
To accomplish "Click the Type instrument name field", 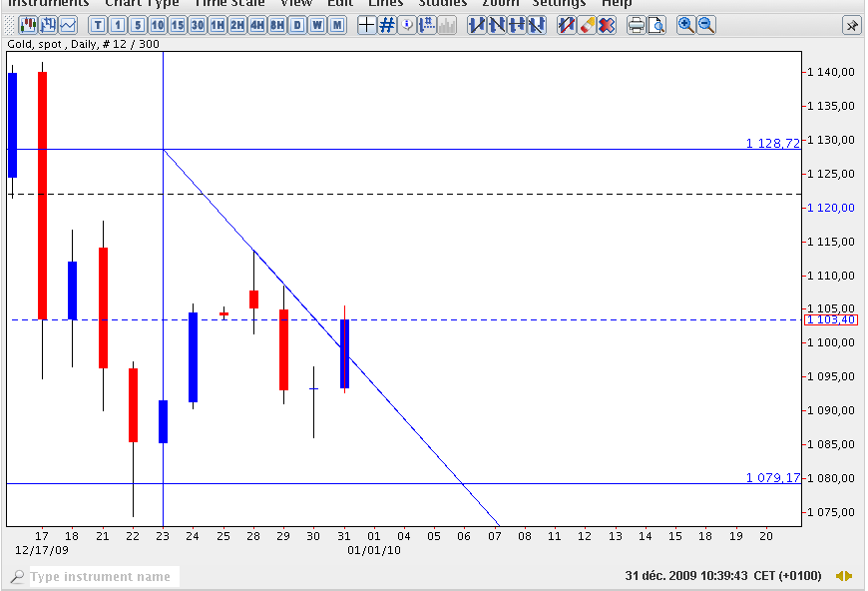I will [x=100, y=576].
